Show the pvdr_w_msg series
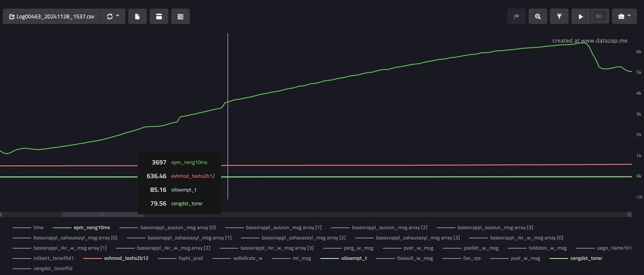This screenshot has height=275, width=644. 408,248
